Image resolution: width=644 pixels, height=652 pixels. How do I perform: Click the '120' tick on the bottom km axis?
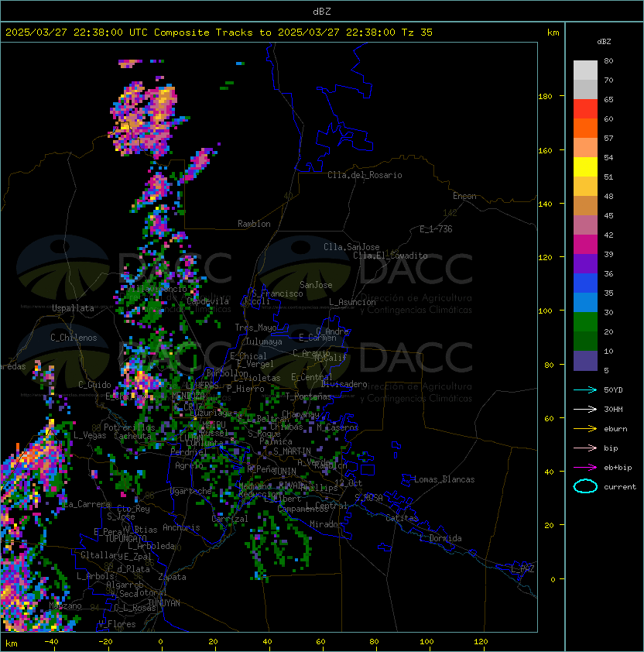click(x=481, y=642)
